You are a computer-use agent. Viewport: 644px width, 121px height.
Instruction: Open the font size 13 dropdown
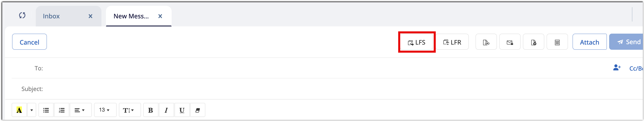[x=105, y=110]
